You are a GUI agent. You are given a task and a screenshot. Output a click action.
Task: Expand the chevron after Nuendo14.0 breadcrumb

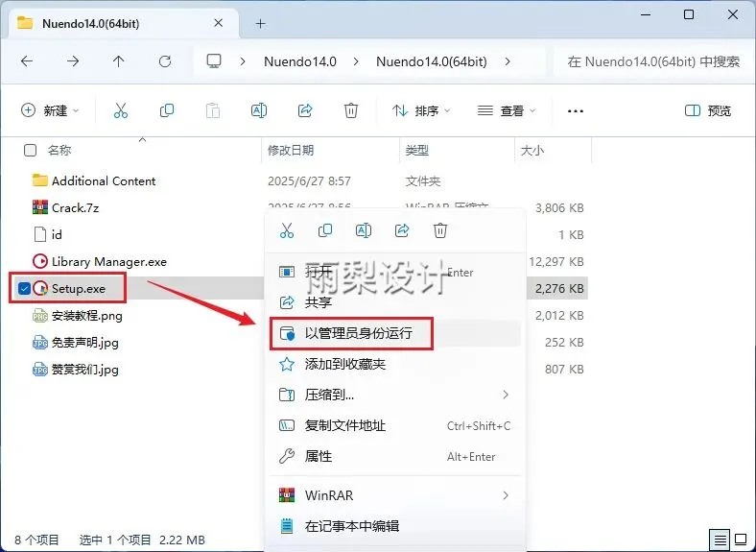tap(356, 61)
